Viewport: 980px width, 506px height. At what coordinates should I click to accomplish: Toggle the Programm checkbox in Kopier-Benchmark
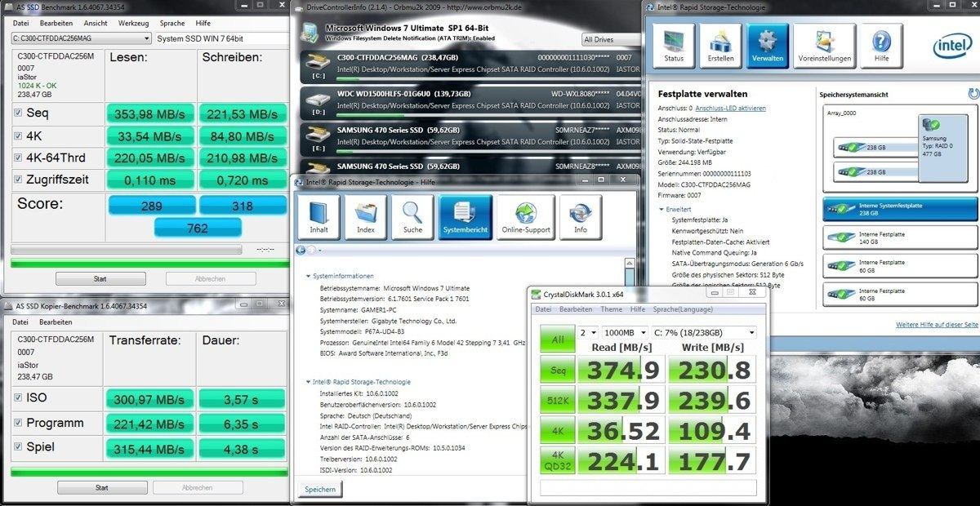coord(18,423)
